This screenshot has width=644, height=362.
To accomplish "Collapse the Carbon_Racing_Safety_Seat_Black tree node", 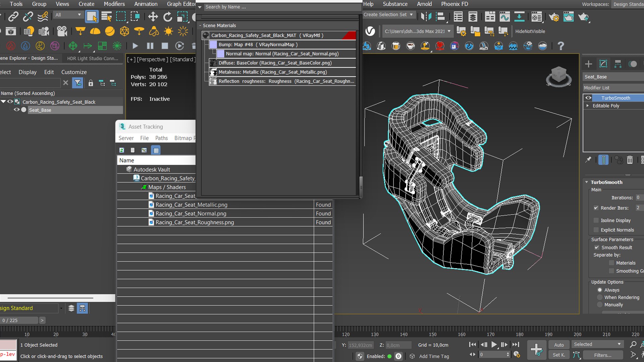I will (x=3, y=102).
